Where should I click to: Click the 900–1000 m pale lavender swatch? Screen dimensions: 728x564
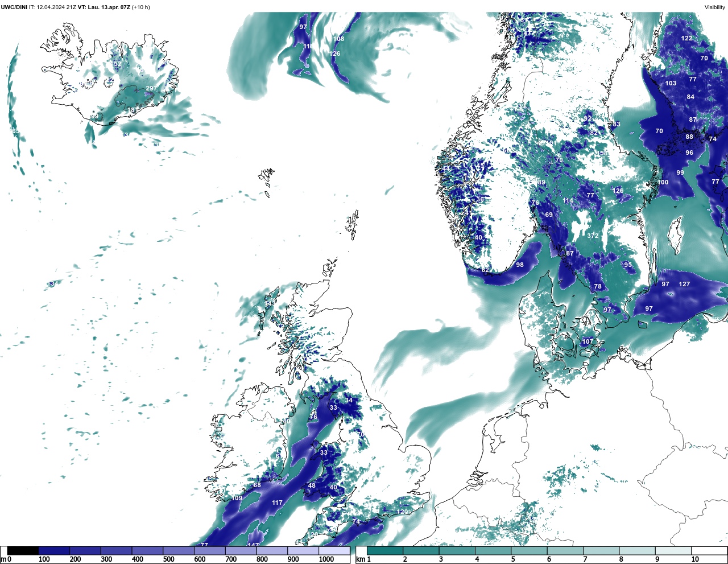303,551
